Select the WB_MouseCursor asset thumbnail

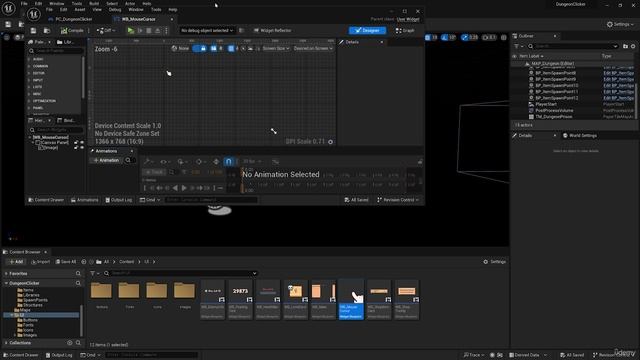click(x=351, y=300)
